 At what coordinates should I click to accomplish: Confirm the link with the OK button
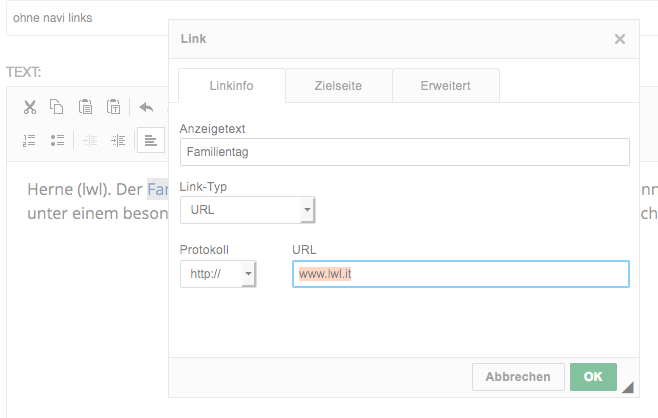pyautogui.click(x=593, y=377)
